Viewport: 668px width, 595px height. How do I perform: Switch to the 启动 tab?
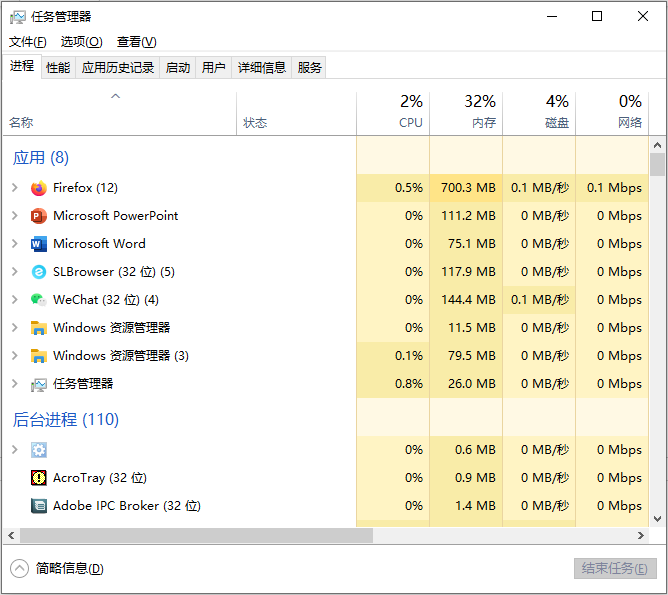[178, 67]
